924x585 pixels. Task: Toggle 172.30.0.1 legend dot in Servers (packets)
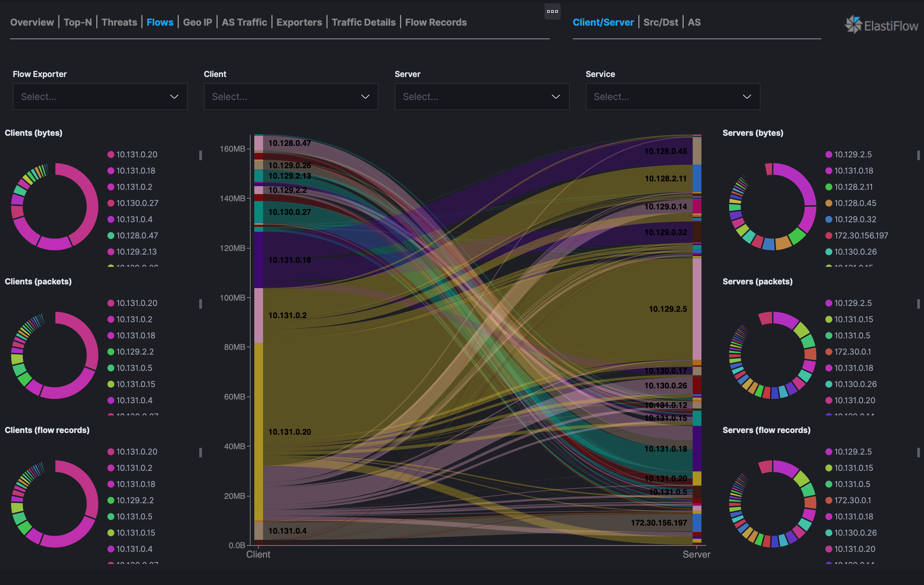[829, 352]
